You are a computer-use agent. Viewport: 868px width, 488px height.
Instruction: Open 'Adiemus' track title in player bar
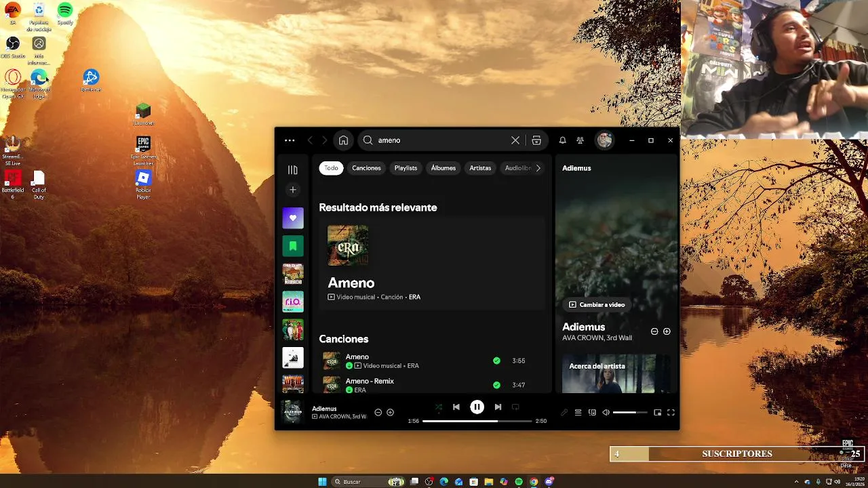[x=324, y=409]
